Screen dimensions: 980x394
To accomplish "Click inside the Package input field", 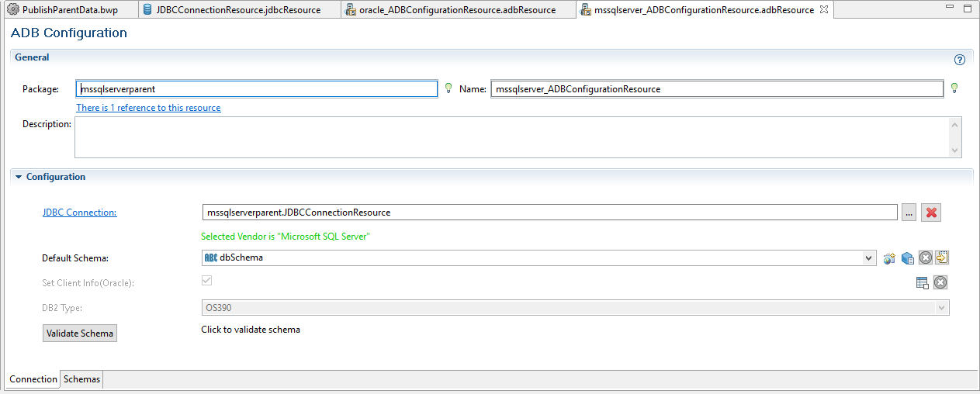I will pos(257,89).
